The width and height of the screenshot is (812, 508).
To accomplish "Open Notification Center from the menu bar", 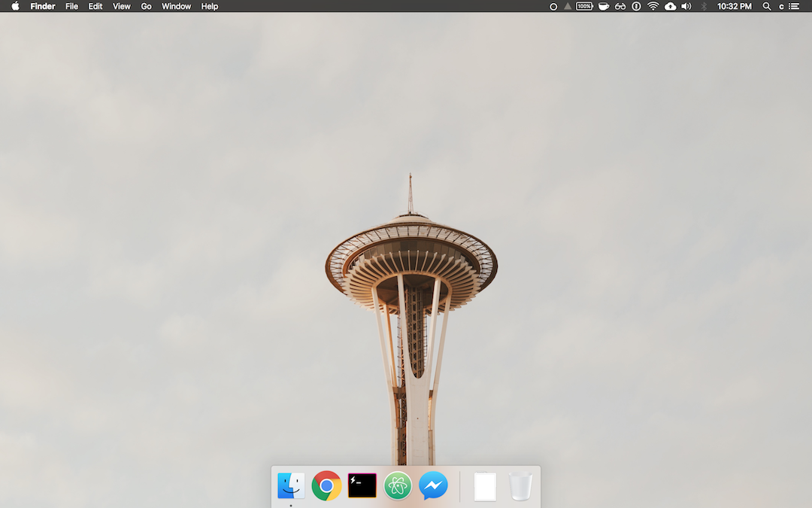I will pos(795,6).
